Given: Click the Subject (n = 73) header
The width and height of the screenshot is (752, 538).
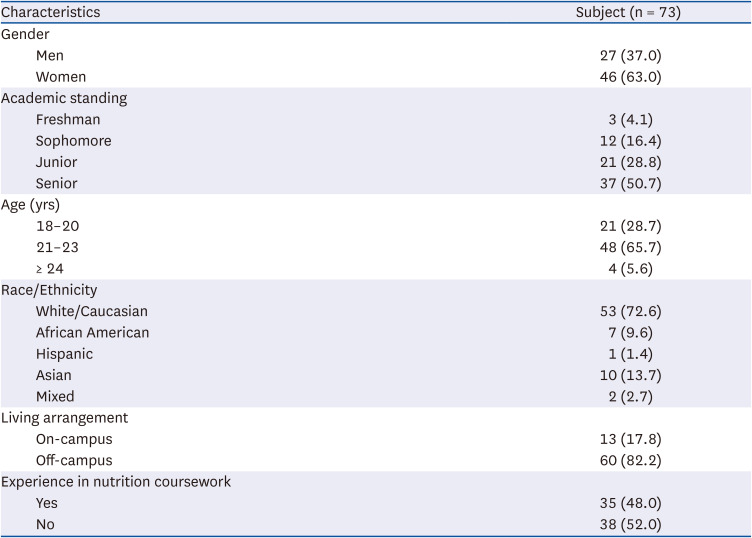Looking at the screenshot, I should click(629, 13).
